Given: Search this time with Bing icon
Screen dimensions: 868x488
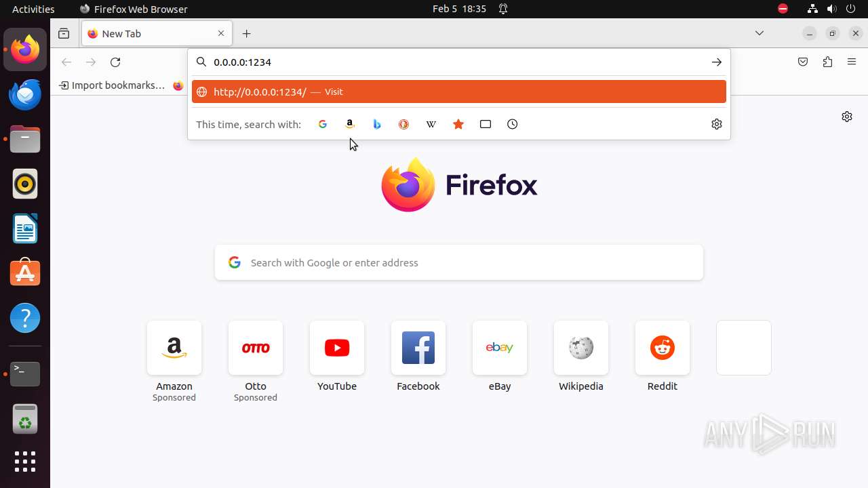Looking at the screenshot, I should click(377, 124).
